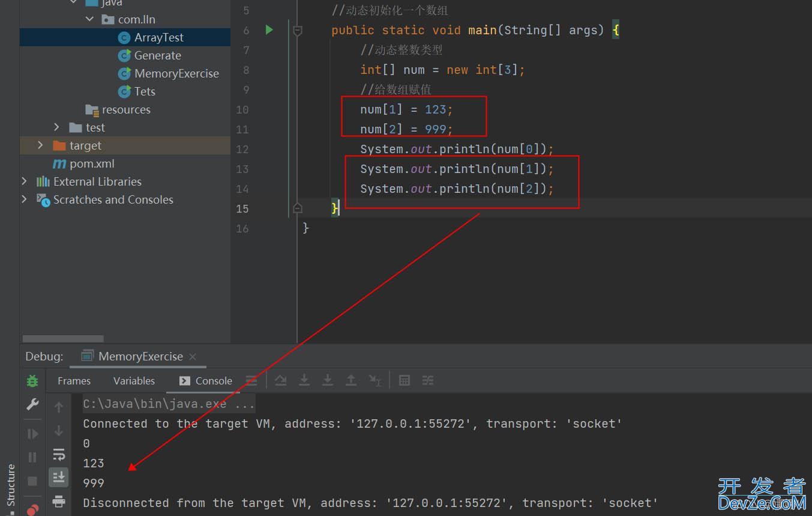812x516 pixels.
Task: Click console output line '123'
Action: point(94,463)
